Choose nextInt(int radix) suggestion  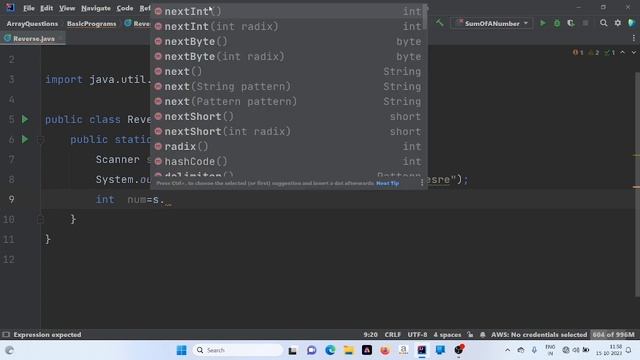tap(288, 27)
